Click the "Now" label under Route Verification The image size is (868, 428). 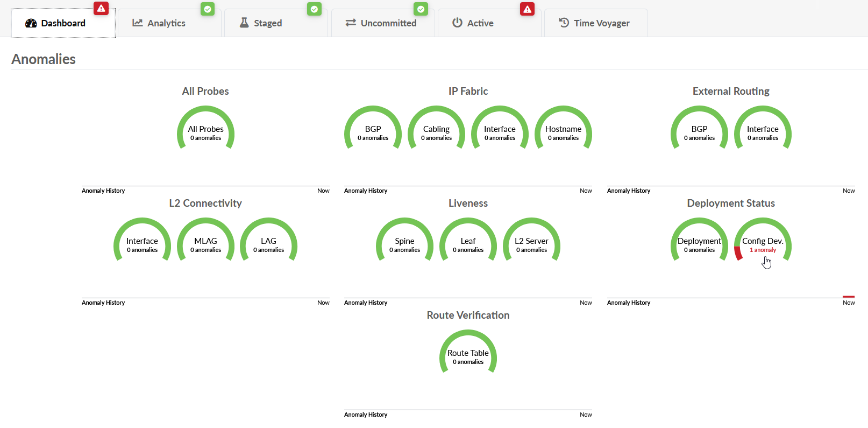(586, 415)
